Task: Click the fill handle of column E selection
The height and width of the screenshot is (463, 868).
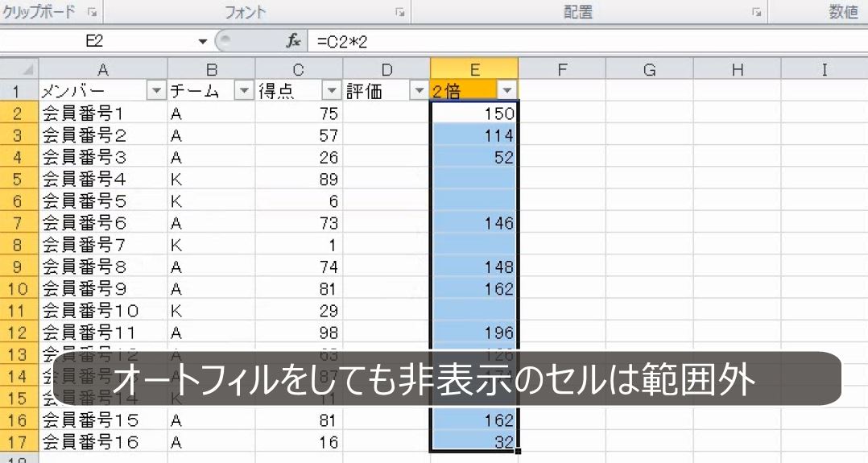Action: pyautogui.click(x=518, y=452)
